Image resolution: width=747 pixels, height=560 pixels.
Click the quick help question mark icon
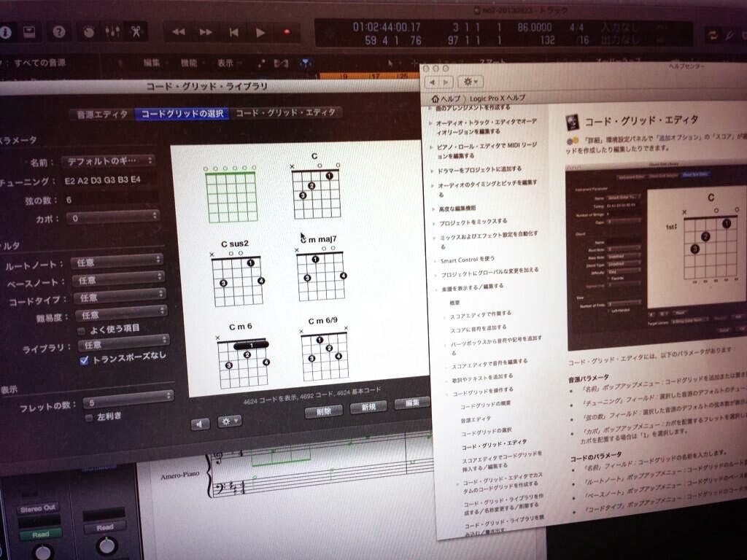coord(59,32)
